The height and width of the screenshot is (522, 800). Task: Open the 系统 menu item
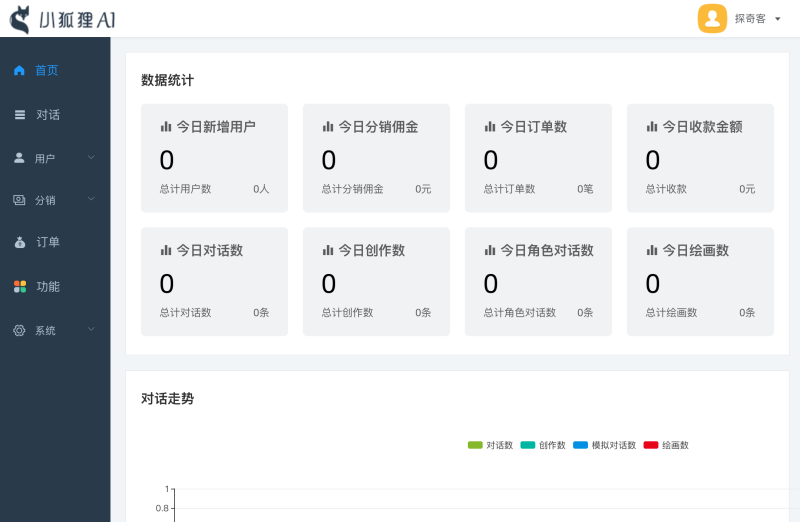pos(55,331)
